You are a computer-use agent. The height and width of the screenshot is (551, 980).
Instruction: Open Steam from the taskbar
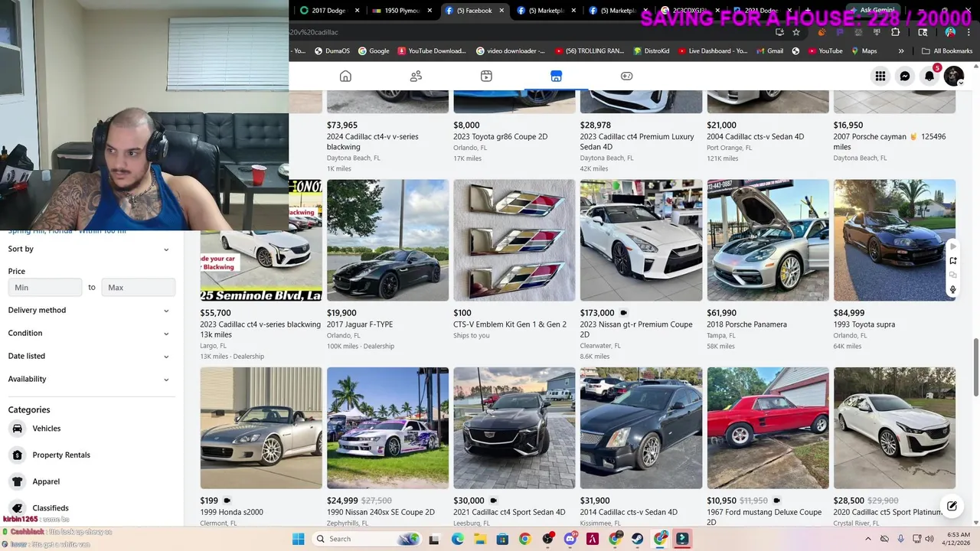[637, 539]
